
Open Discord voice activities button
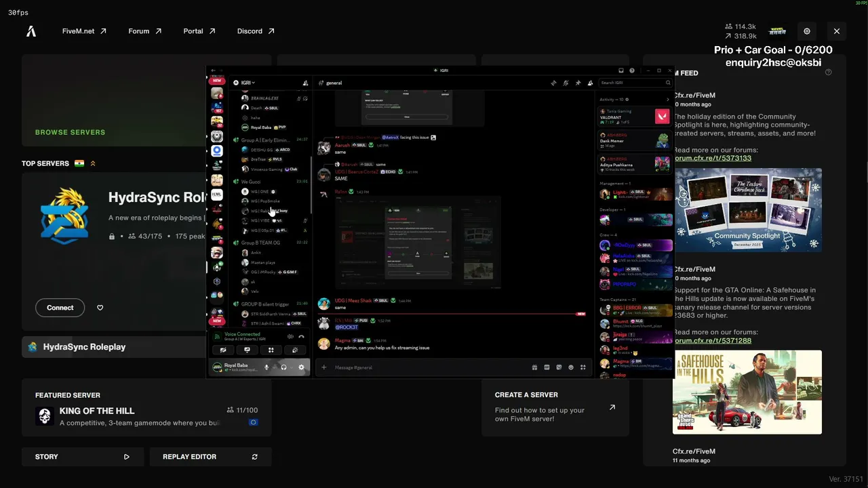click(x=271, y=350)
